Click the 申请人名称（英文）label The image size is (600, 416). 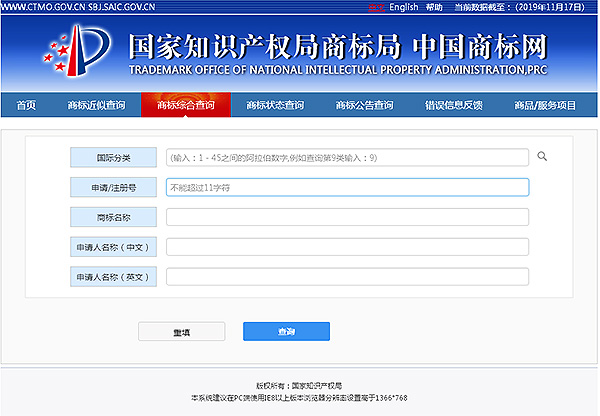(x=113, y=277)
